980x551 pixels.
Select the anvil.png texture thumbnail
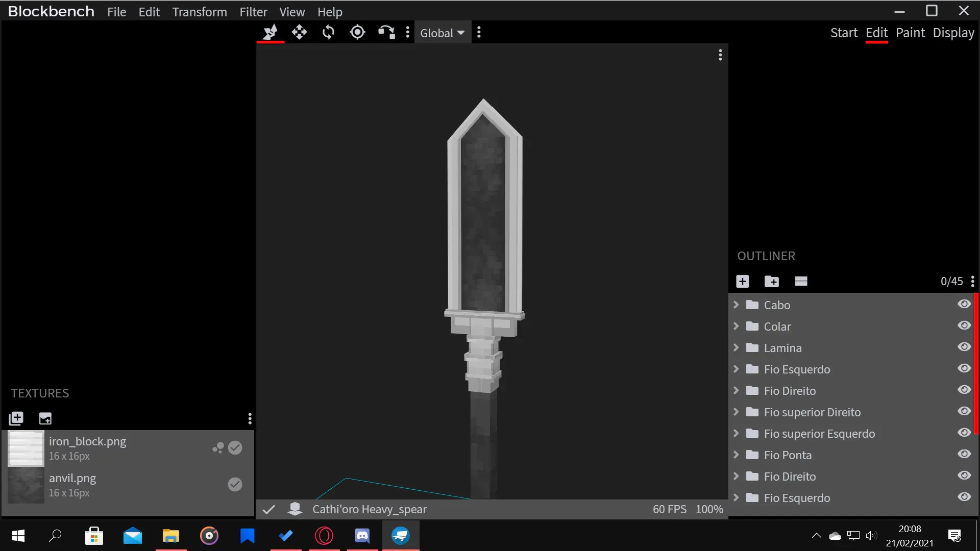click(26, 485)
